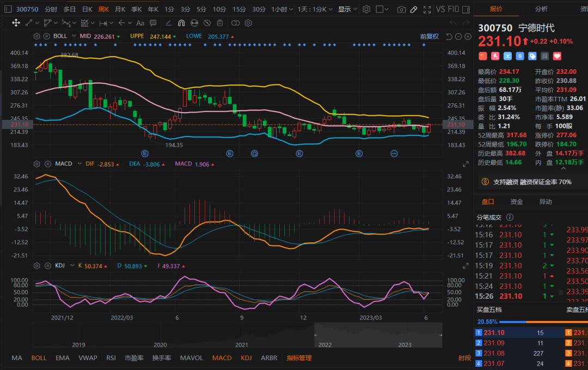
Task: Open BOLL indicator settings gear
Action: click(x=37, y=36)
